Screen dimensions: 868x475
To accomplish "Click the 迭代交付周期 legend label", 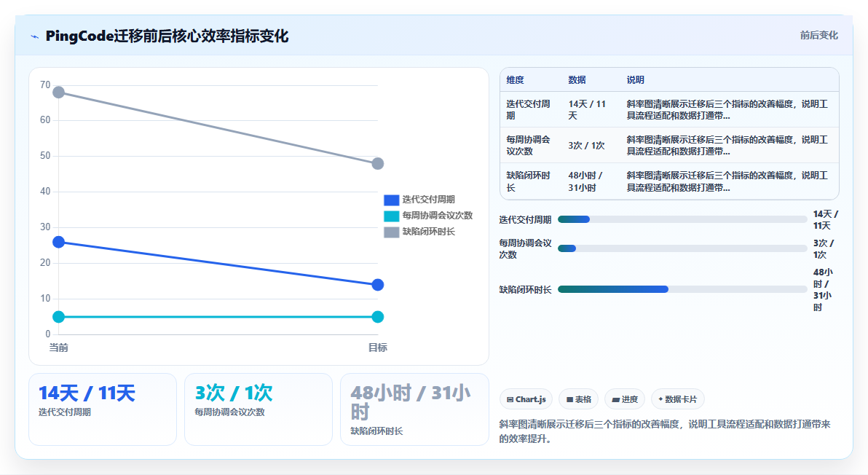I will [x=428, y=200].
